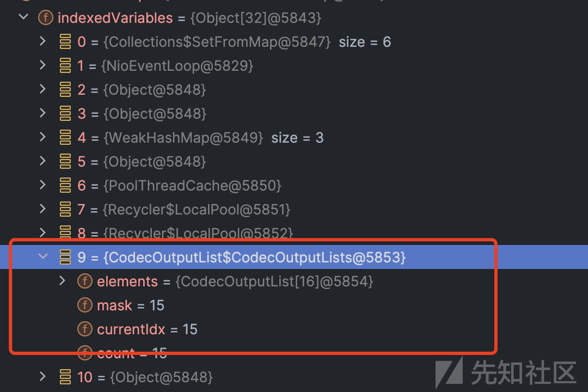588x392 pixels.
Task: Expand array entry 0 Collections$SetFromMap
Action: click(x=43, y=41)
